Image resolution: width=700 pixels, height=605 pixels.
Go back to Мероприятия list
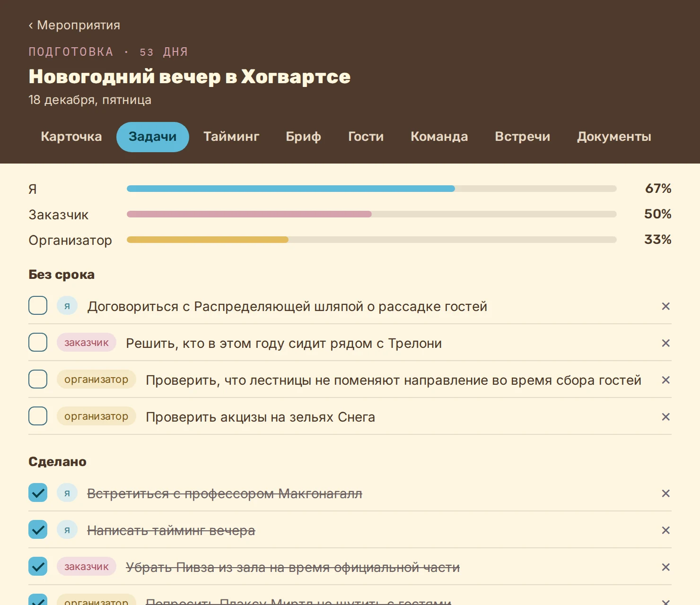(x=74, y=25)
